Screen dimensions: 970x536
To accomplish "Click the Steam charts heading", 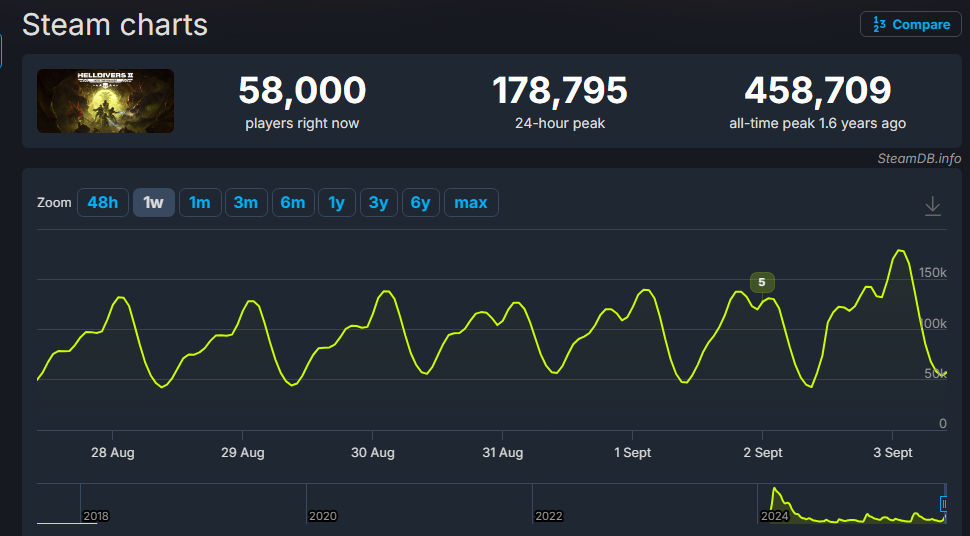I will click(115, 25).
